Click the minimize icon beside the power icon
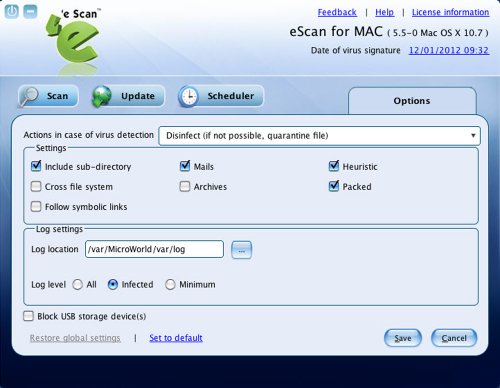Screen dimensions: 500x388 click(30, 12)
